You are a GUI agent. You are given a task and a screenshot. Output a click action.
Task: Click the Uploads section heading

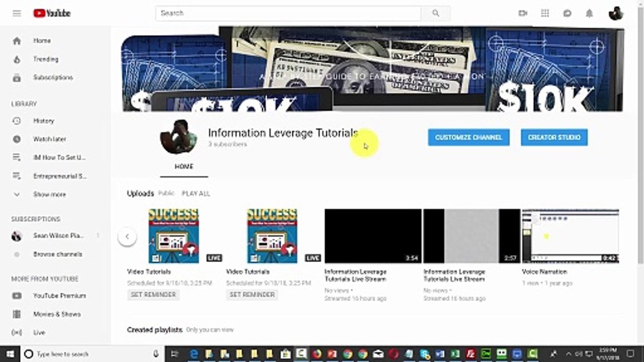pos(140,194)
